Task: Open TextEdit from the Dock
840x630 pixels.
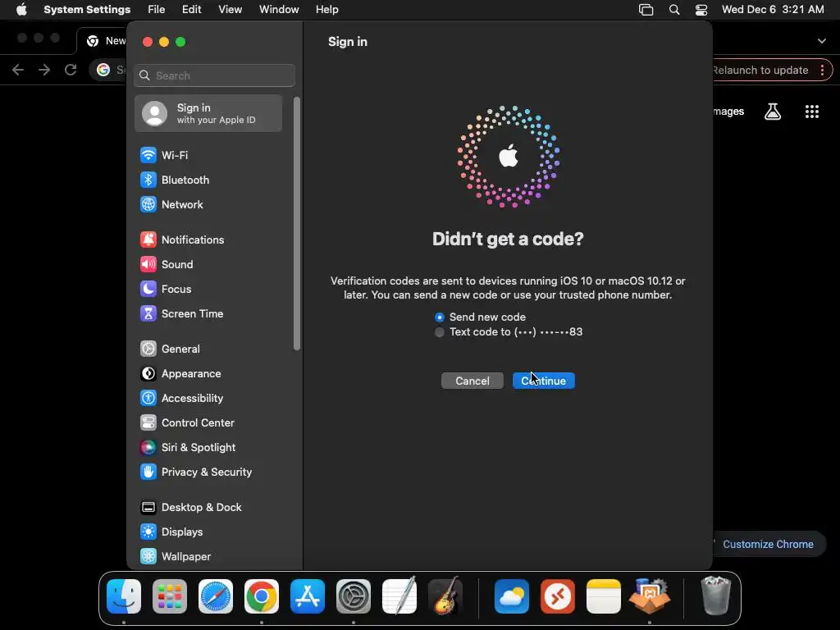Action: point(399,596)
